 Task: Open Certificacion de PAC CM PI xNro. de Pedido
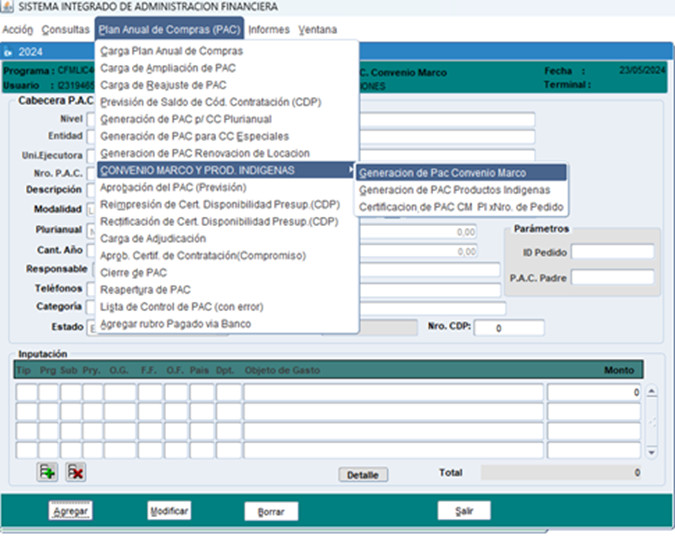[461, 207]
